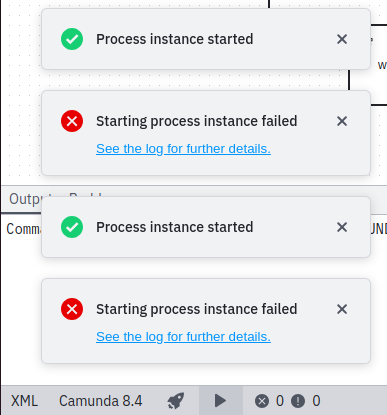
Task: Dismiss the lower 'Process instance started' notification
Action: (x=342, y=227)
